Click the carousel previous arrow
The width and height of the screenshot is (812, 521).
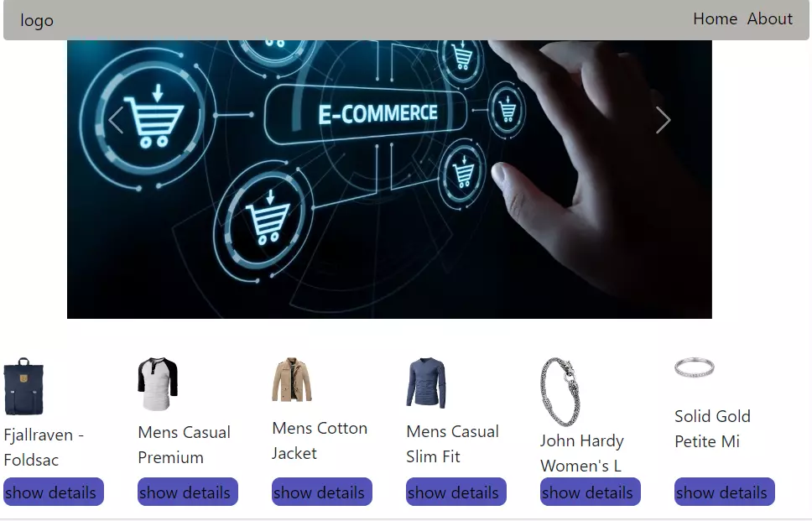116,120
